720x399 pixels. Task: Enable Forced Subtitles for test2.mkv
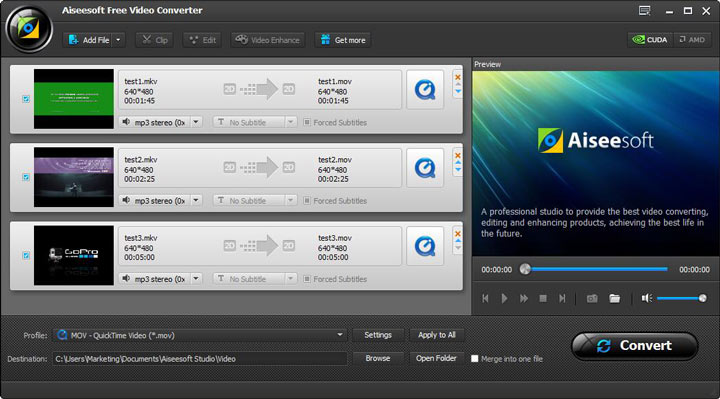(x=307, y=201)
